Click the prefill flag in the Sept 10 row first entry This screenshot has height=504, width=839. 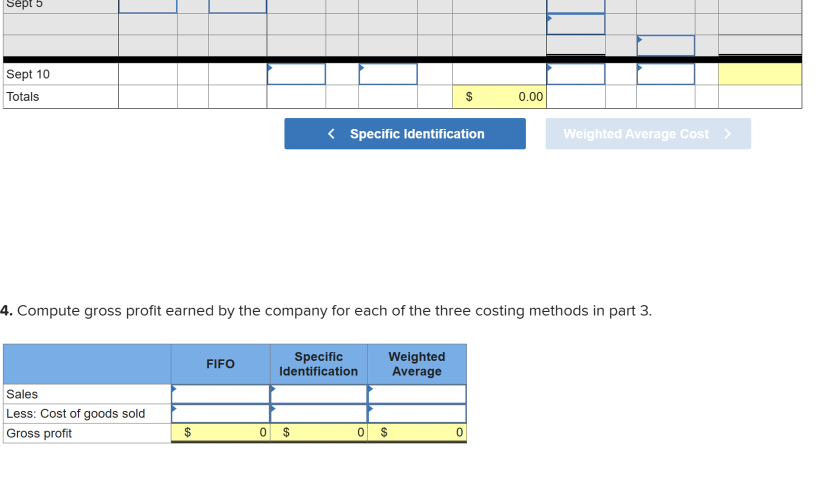(x=270, y=68)
